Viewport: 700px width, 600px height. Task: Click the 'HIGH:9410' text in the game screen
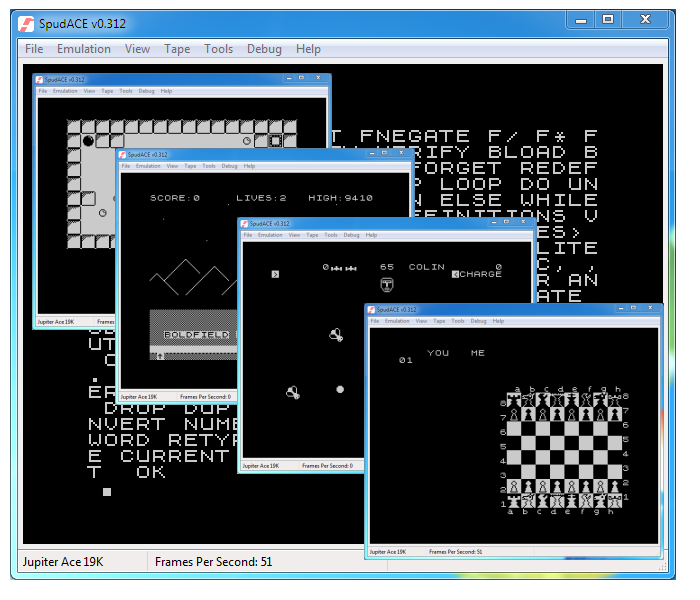click(x=340, y=198)
